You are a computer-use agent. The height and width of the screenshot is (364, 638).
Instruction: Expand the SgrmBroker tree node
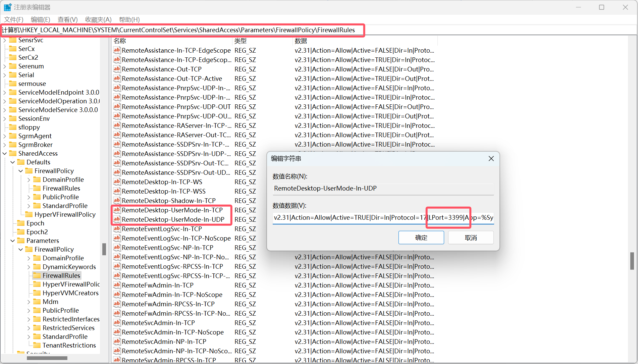[5, 145]
